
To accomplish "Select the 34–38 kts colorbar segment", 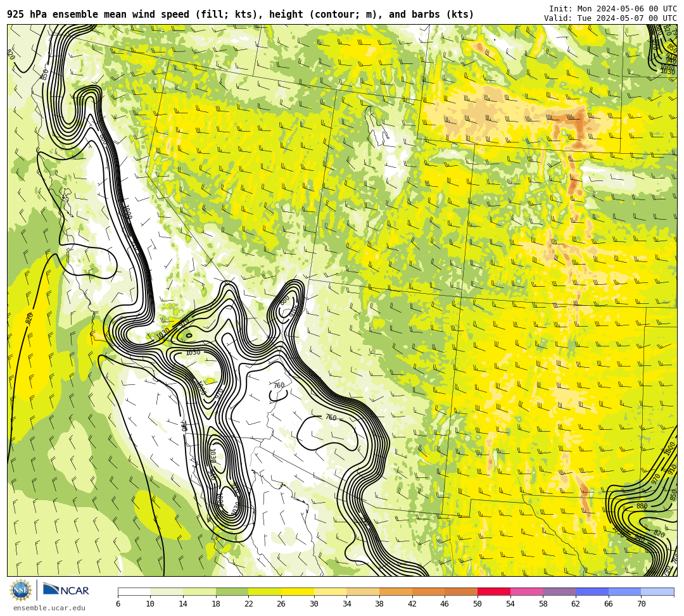I will [363, 592].
